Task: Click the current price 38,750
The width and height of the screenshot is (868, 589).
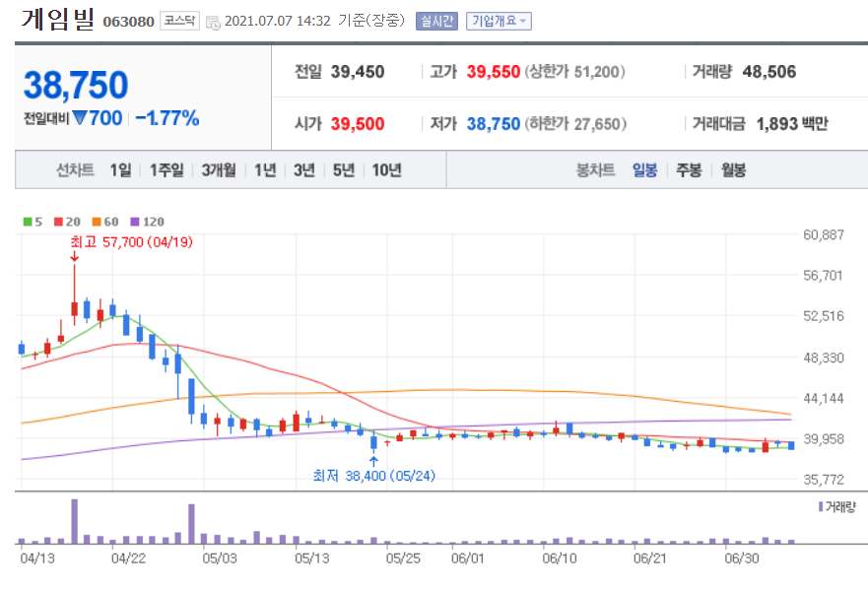Action: [x=76, y=86]
